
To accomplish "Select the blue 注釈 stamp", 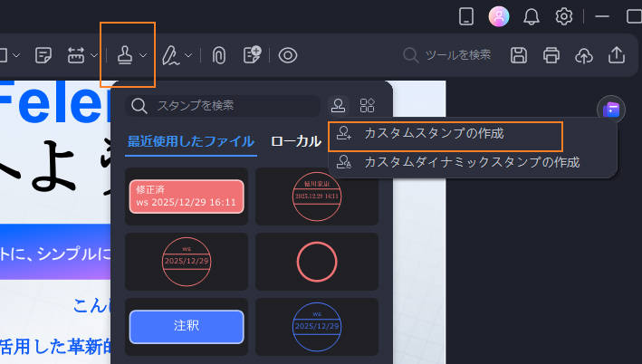I will [x=187, y=327].
